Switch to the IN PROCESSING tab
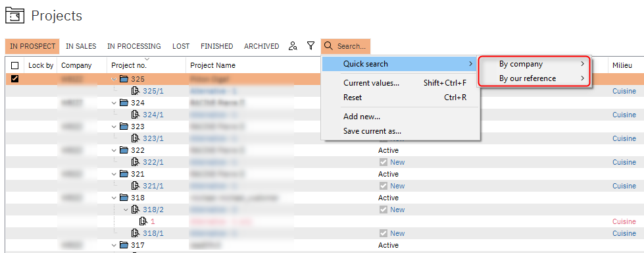644x253 pixels. (134, 46)
